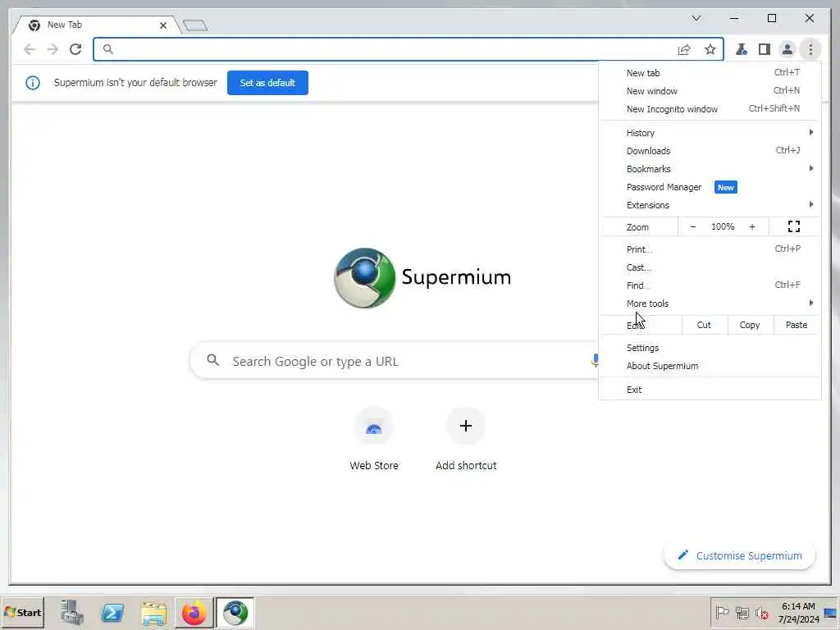The image size is (840, 630).
Task: Expand the Bookmarks submenu
Action: click(710, 169)
